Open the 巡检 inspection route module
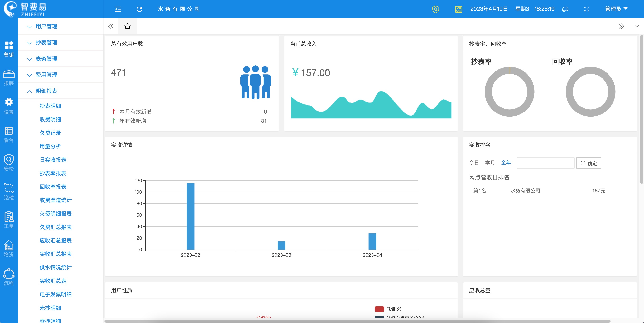Viewport: 644px width, 323px height. click(9, 192)
